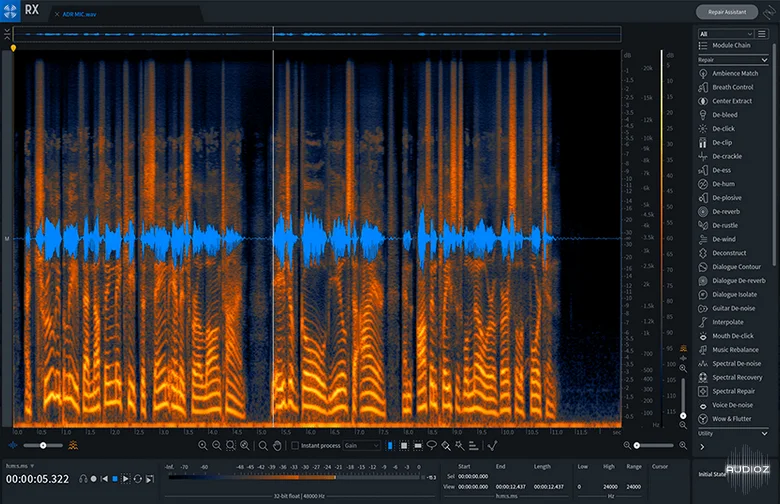Viewport: 780px width, 504px height.
Task: Open the De-bleed module
Action: click(x=718, y=115)
